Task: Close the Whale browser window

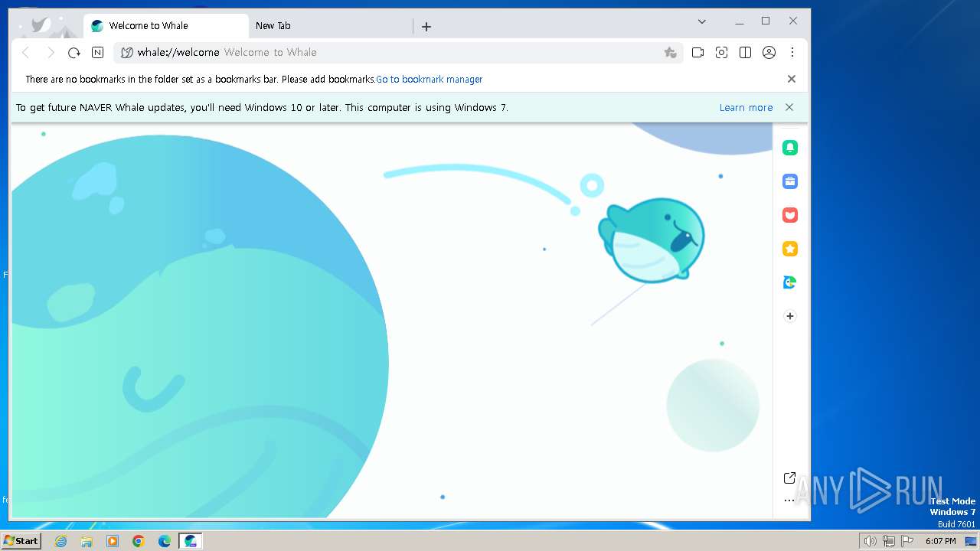Action: click(x=793, y=21)
